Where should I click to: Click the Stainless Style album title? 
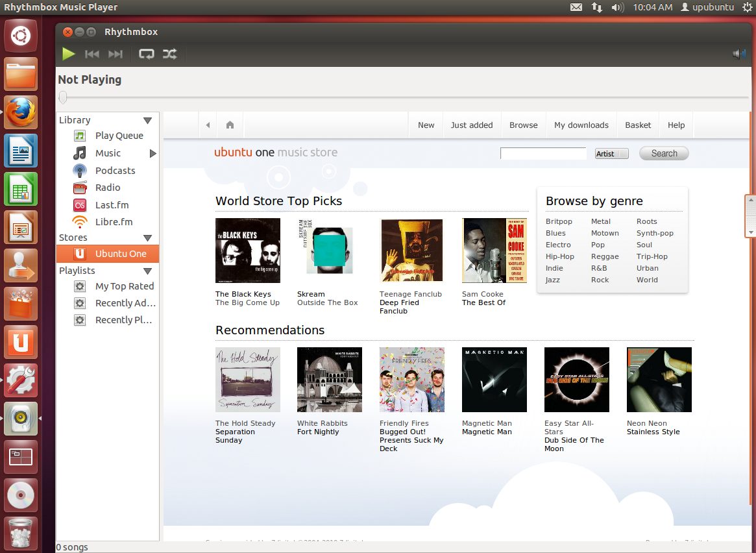[653, 432]
